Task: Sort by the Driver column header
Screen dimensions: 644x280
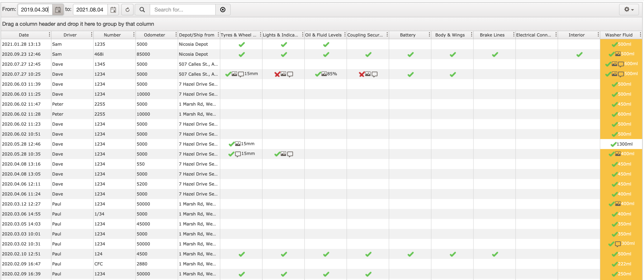Action: (x=70, y=35)
